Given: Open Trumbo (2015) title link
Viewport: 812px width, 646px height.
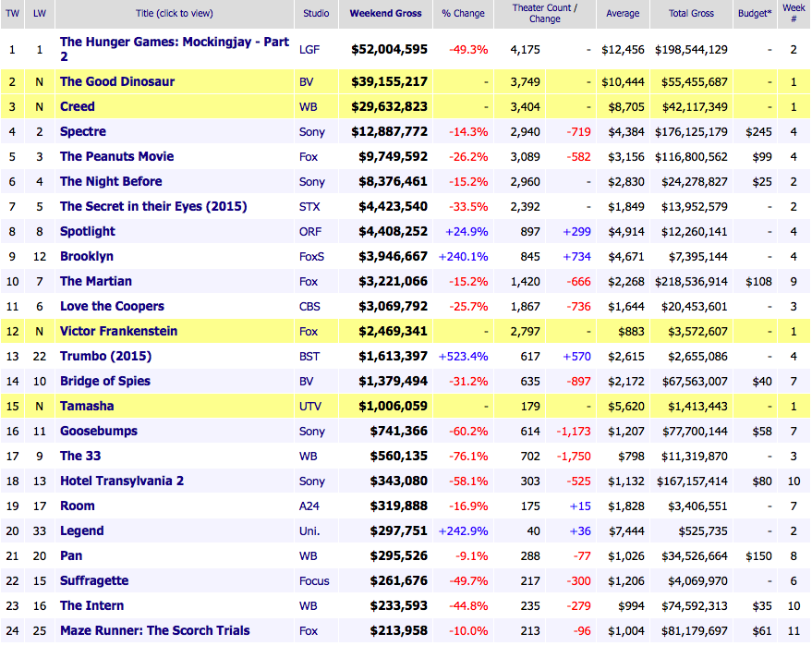Looking at the screenshot, I should coord(105,356).
